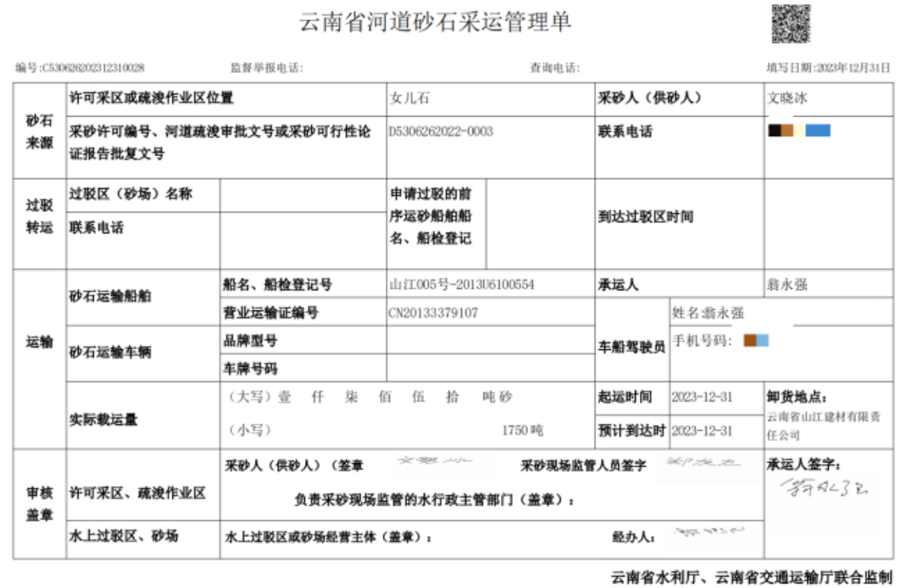Click the redacted blocks after 手机号码
Viewport: 910px width, 588px height.
point(756,341)
